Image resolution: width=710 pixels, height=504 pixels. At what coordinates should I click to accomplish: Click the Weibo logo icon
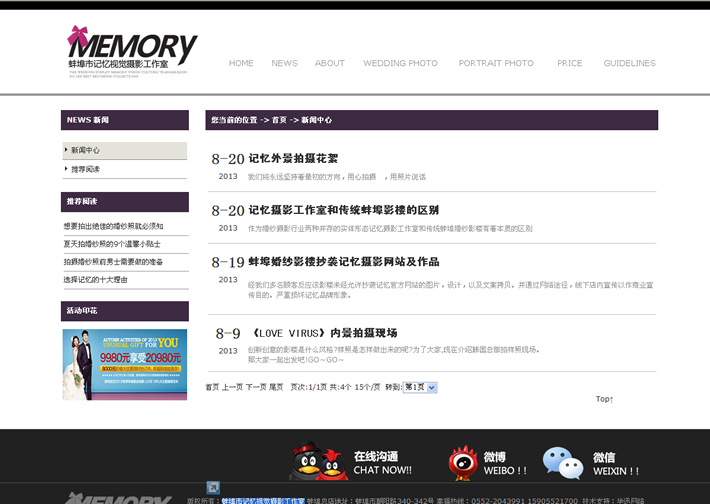(462, 463)
